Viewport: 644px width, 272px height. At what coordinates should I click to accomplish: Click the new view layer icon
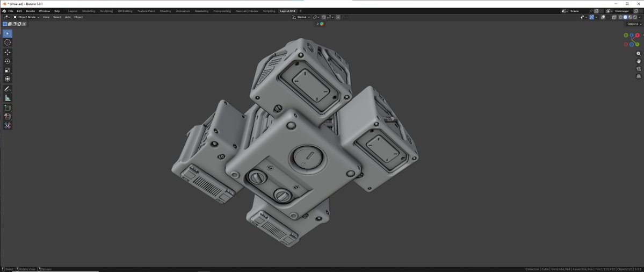coord(636,11)
